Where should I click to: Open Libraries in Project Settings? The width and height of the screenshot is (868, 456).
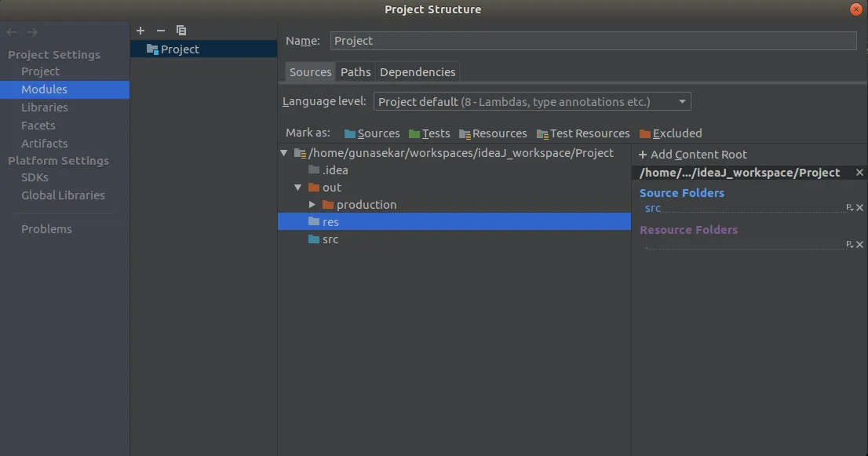pos(45,108)
